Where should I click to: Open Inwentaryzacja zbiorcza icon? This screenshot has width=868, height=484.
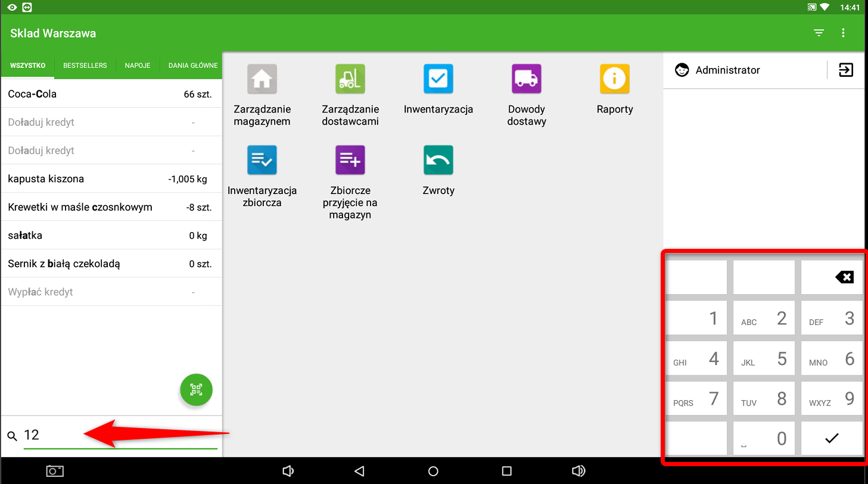click(x=262, y=160)
